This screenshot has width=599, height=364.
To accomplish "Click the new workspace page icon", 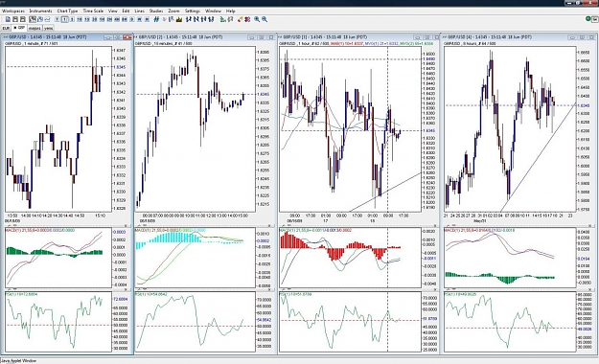I will pyautogui.click(x=8, y=19).
